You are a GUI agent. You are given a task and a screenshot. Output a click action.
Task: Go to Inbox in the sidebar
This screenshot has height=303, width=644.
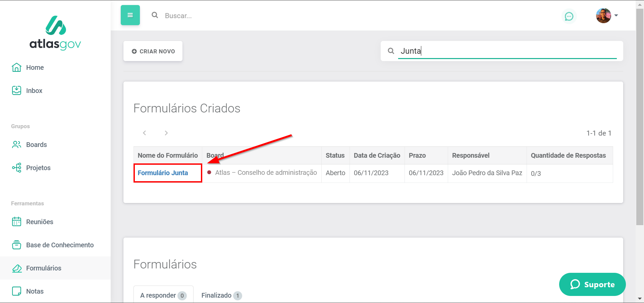click(x=34, y=91)
